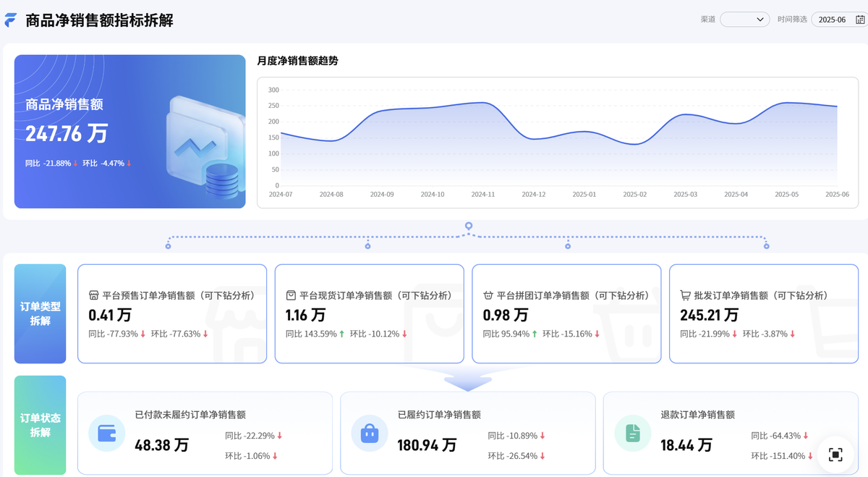868x477 pixels.
Task: Select the 订单状态拆解 side label
Action: point(41,425)
